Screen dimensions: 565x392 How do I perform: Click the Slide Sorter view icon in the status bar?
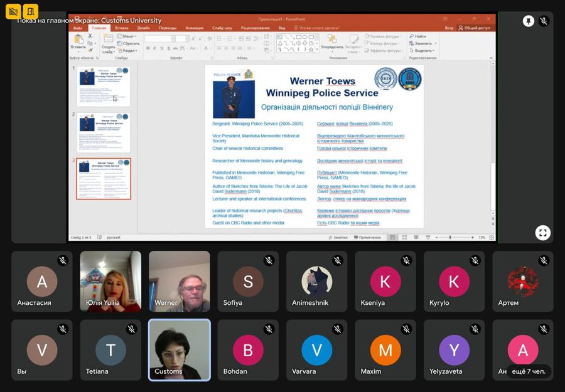(x=404, y=237)
